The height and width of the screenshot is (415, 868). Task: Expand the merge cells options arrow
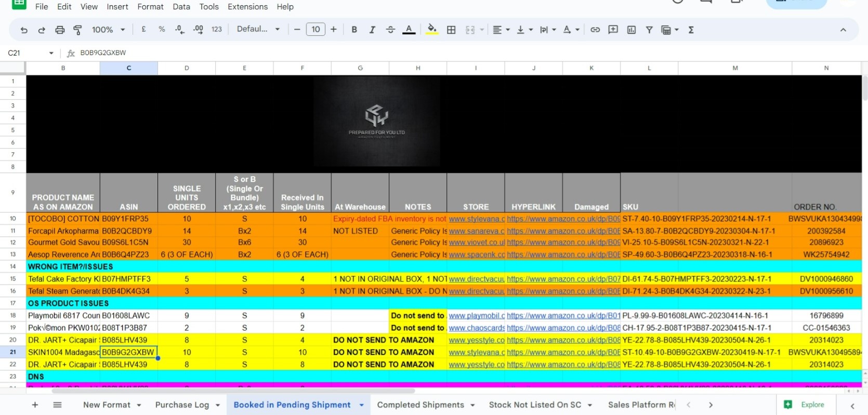482,30
